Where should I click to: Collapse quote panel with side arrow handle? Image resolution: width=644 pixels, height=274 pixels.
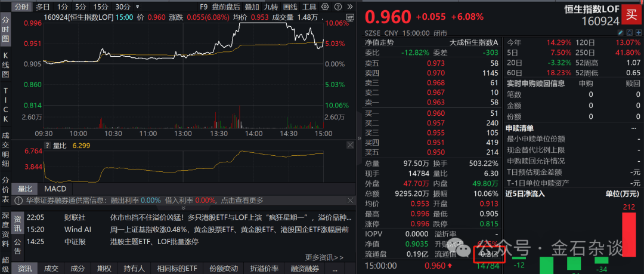tap(359, 139)
